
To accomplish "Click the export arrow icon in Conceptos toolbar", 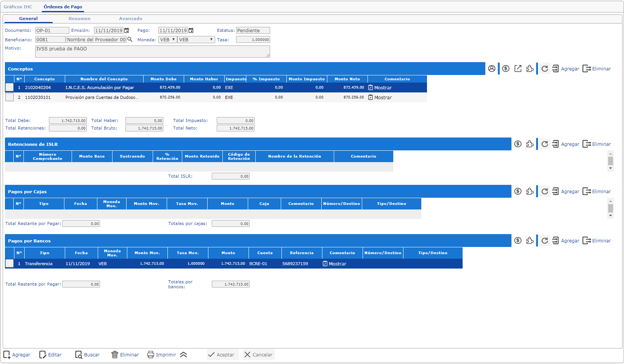I will click(x=518, y=69).
